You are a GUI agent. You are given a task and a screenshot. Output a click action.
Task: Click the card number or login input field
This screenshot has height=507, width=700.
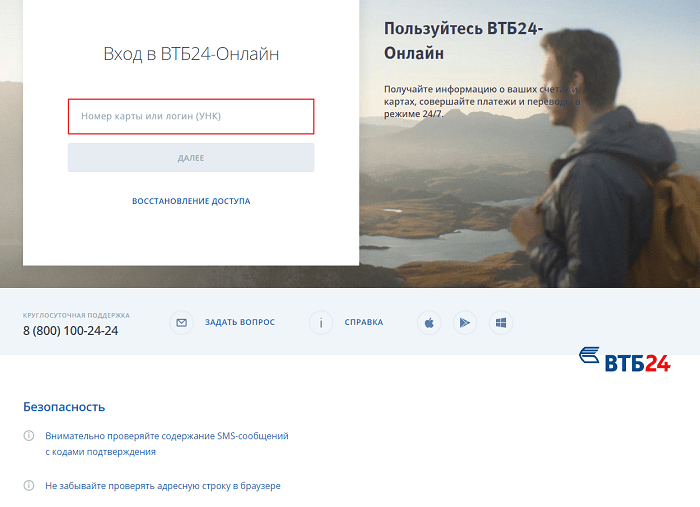191,116
